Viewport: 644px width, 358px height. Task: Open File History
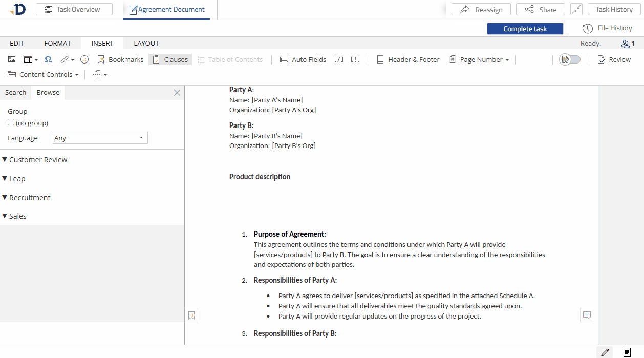tap(607, 28)
